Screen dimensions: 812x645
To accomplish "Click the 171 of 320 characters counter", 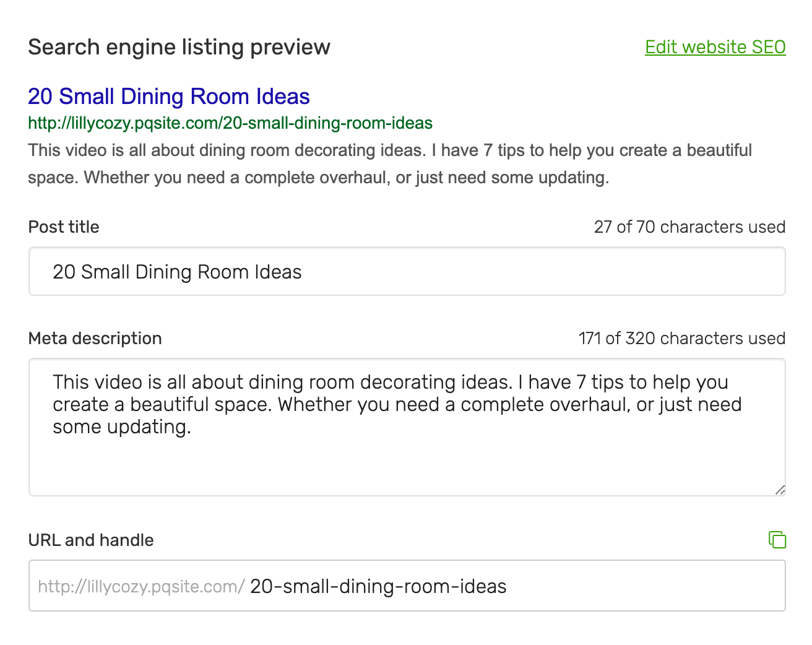I will [x=681, y=339].
